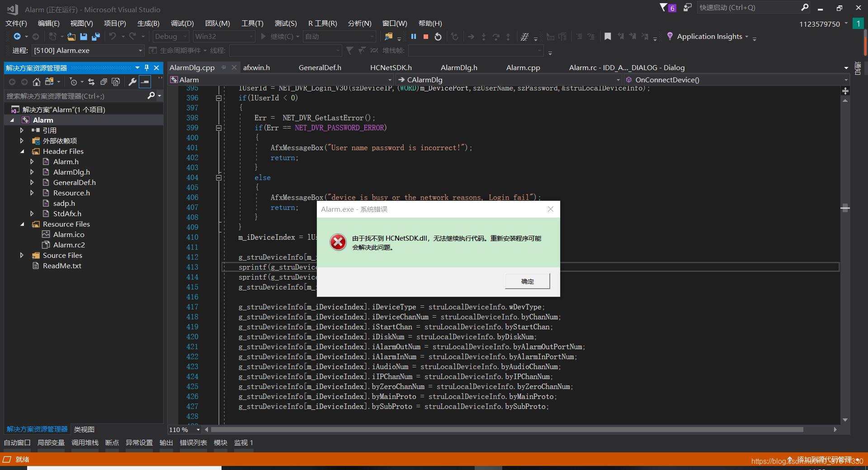Screen dimensions: 868x470
Task: Click the horizontal scrollbar in editor
Action: click(507, 429)
